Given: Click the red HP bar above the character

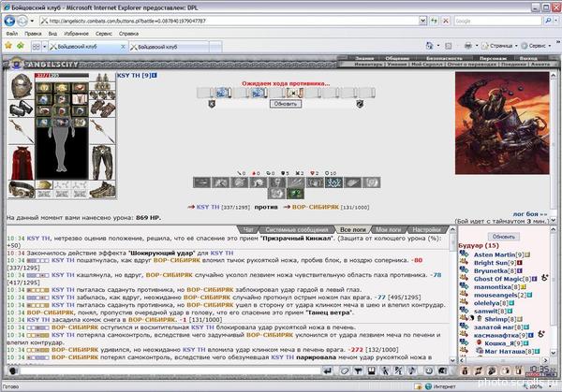Looking at the screenshot, I should click(62, 76).
